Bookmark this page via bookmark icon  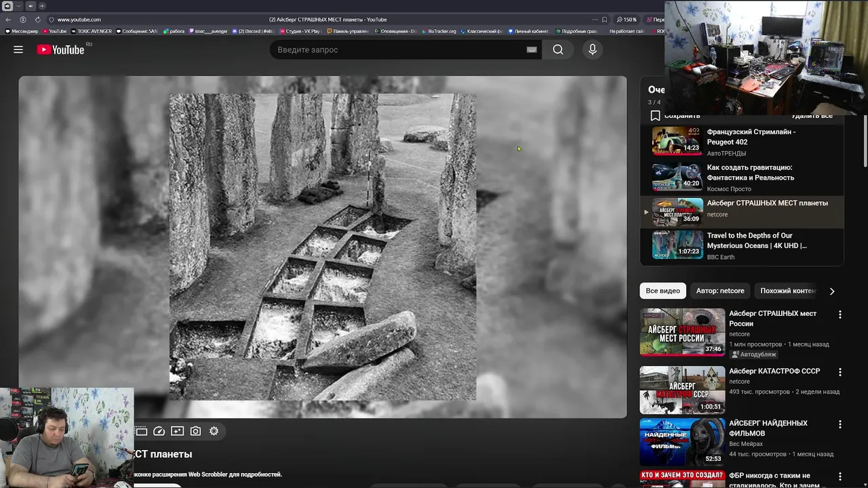(604, 20)
